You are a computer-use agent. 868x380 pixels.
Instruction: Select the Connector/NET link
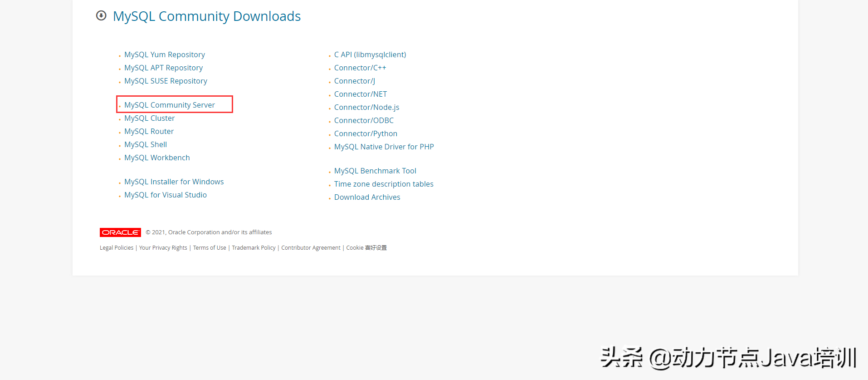coord(361,94)
